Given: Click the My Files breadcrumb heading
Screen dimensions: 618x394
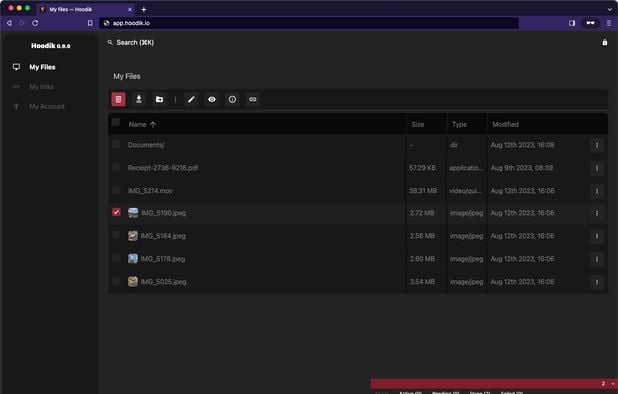Looking at the screenshot, I should 127,76.
